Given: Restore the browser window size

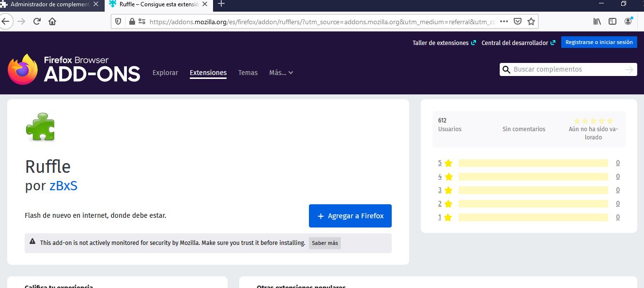Looking at the screenshot, I should click(x=624, y=4).
